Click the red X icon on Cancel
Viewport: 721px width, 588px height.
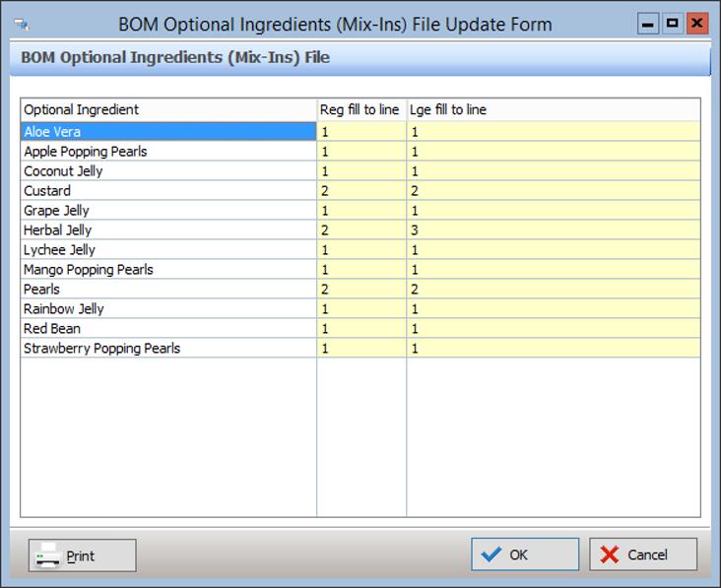[609, 555]
